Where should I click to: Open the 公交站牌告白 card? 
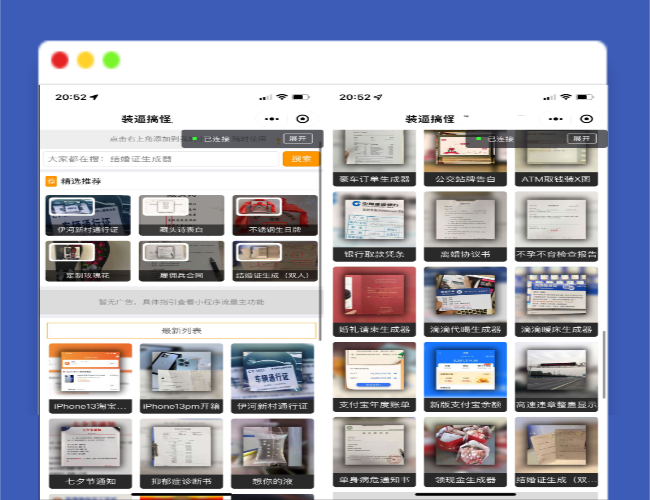click(465, 158)
